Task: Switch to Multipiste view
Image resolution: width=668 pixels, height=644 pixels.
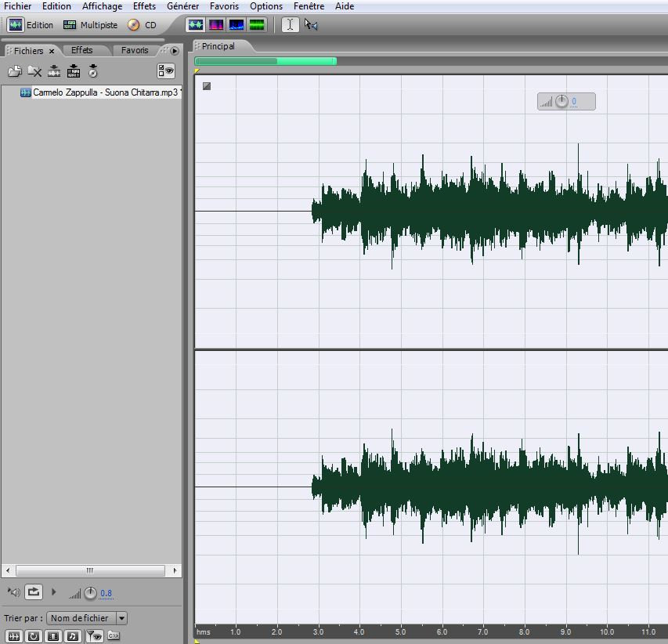Action: click(x=90, y=25)
